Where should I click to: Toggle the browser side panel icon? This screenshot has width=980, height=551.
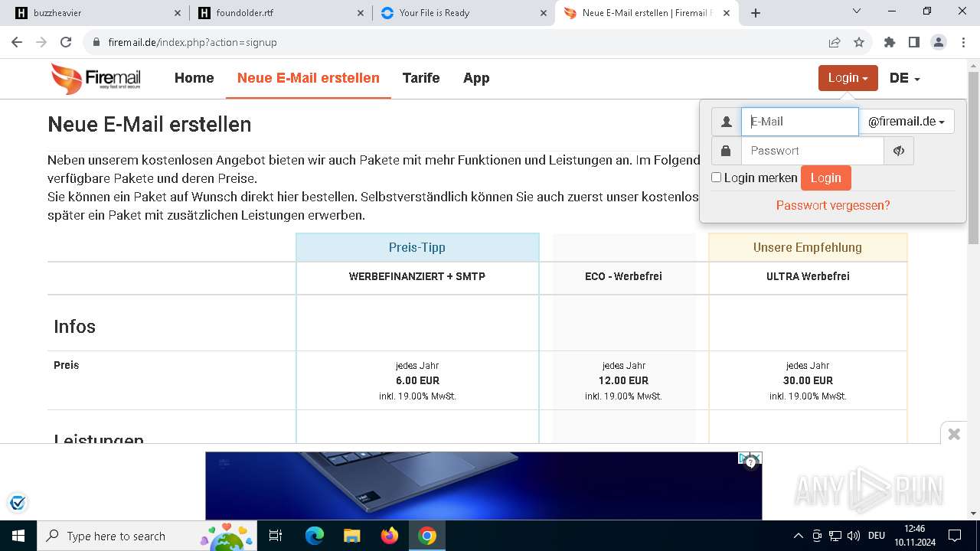click(913, 42)
